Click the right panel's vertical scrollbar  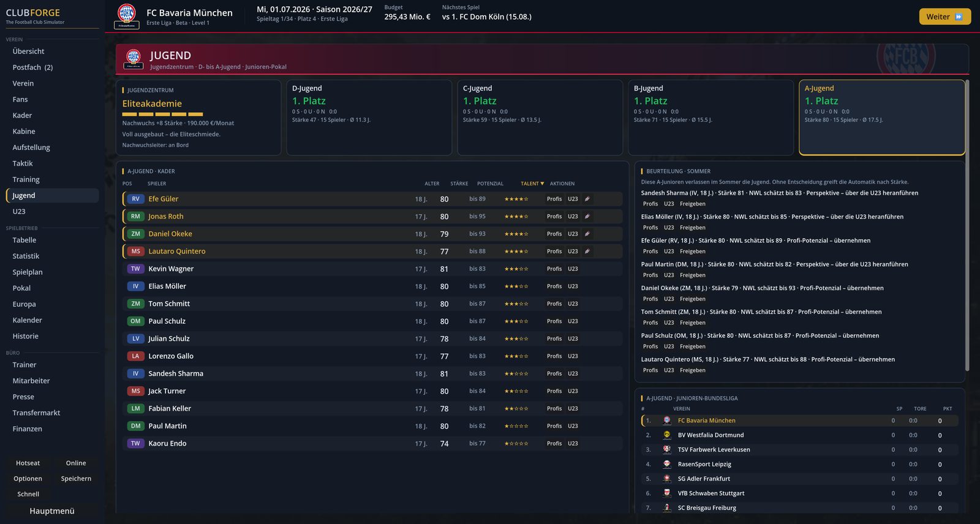tap(967, 225)
